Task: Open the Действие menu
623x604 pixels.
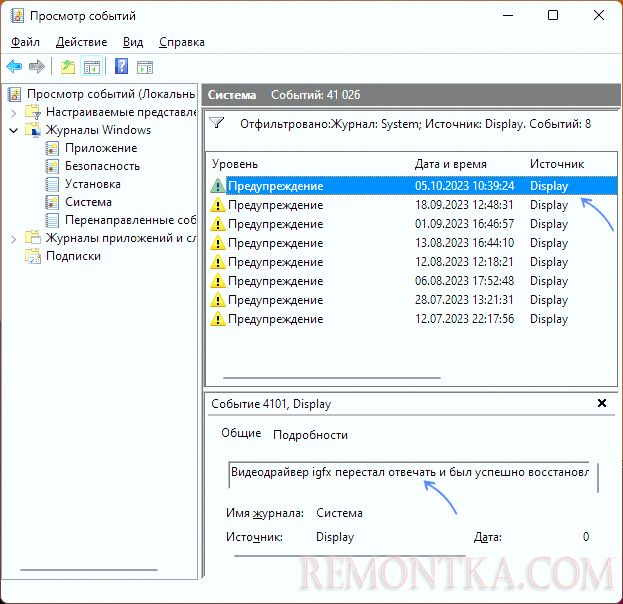Action: tap(81, 42)
